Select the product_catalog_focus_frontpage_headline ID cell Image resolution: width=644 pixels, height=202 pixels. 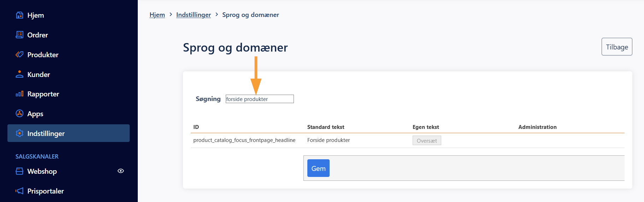pyautogui.click(x=244, y=140)
